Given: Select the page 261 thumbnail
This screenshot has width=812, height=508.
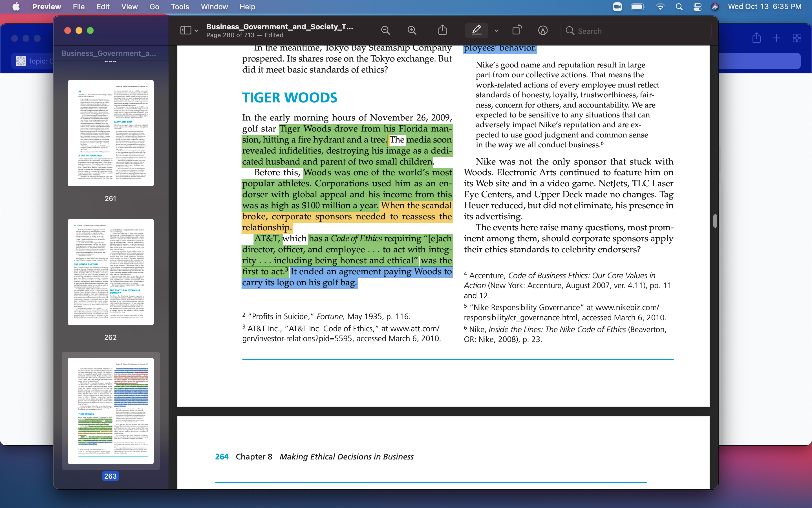Looking at the screenshot, I should pyautogui.click(x=111, y=133).
